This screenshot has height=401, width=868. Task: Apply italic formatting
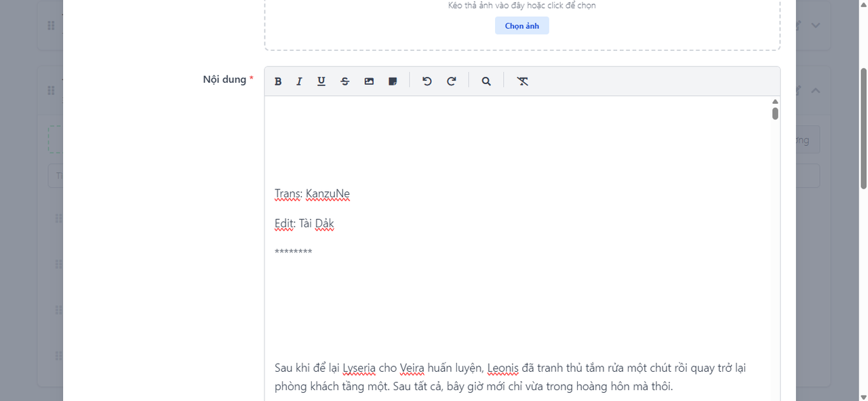[299, 81]
